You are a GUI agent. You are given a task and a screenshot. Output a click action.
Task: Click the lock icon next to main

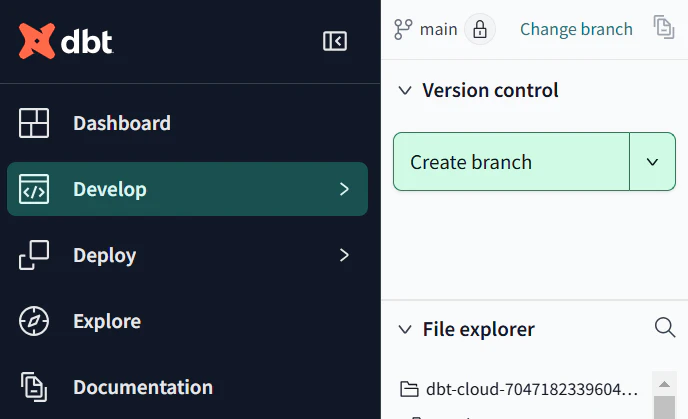[480, 29]
